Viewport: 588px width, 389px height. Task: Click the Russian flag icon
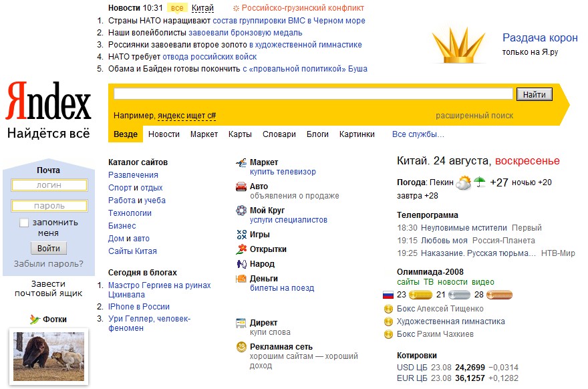point(388,295)
